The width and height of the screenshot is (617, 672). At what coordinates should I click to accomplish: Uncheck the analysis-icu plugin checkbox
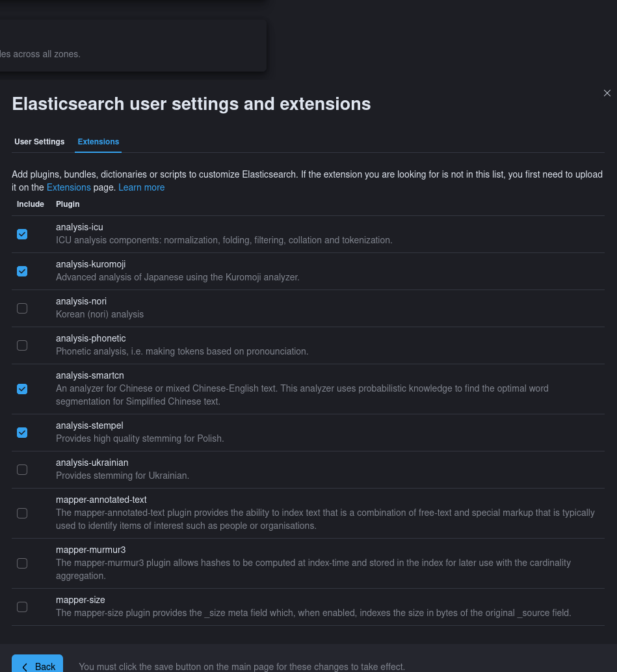[22, 234]
